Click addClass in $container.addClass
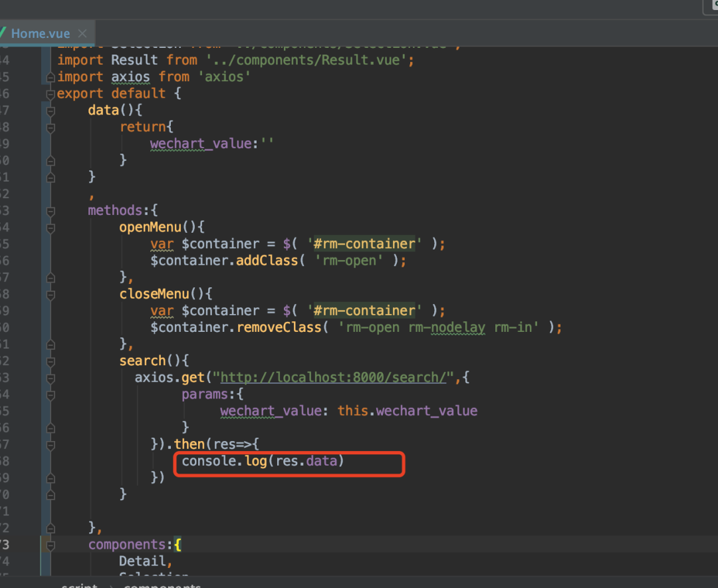 click(x=267, y=260)
